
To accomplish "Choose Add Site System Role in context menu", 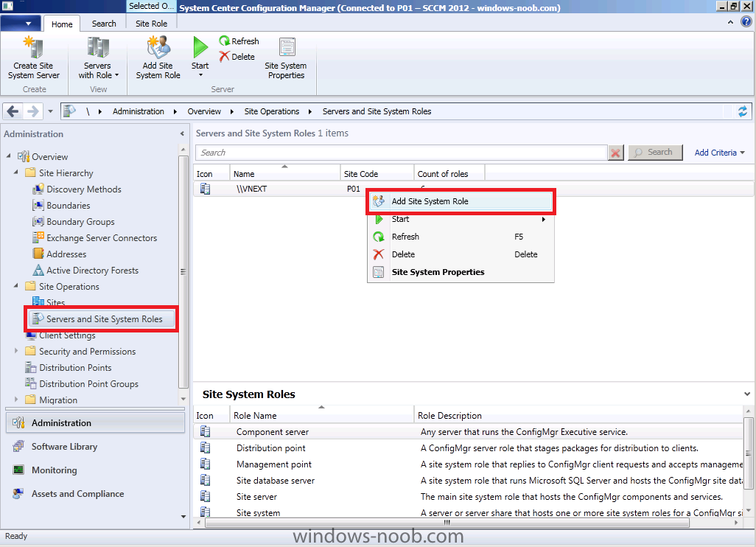I will pyautogui.click(x=461, y=202).
